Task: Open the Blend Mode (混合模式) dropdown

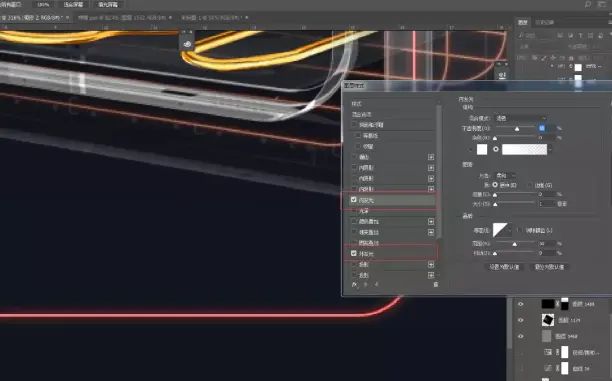Action: pos(521,118)
